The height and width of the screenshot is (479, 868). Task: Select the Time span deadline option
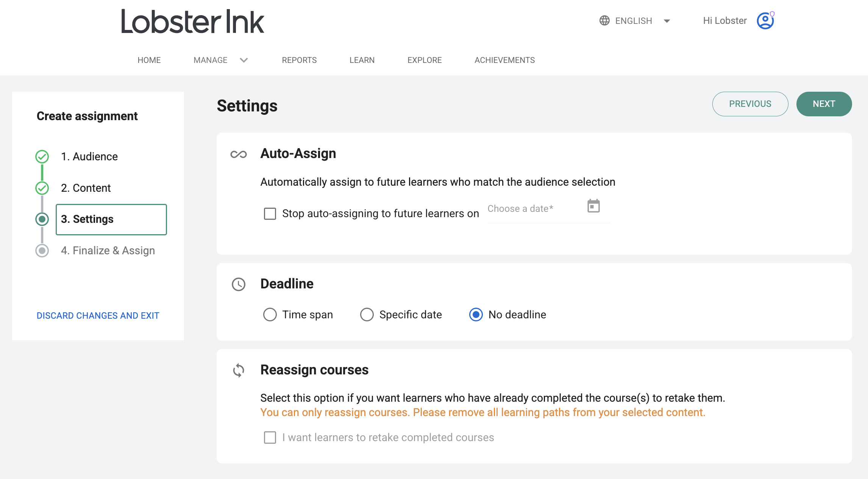click(x=270, y=315)
